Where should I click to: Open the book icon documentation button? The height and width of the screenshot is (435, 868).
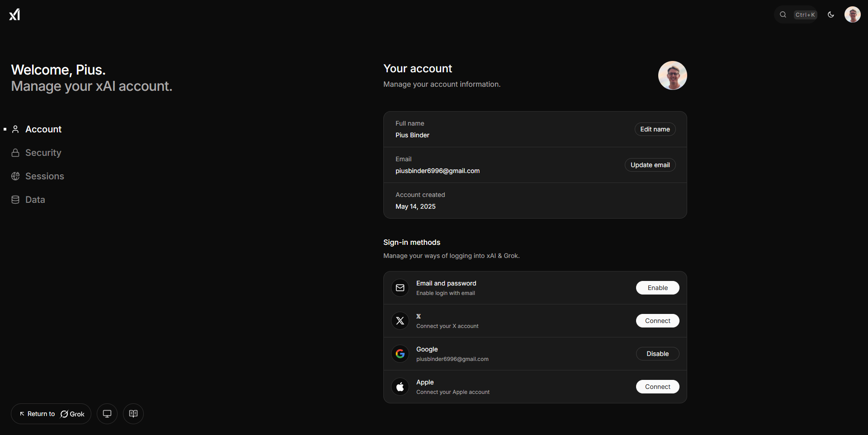coord(133,414)
